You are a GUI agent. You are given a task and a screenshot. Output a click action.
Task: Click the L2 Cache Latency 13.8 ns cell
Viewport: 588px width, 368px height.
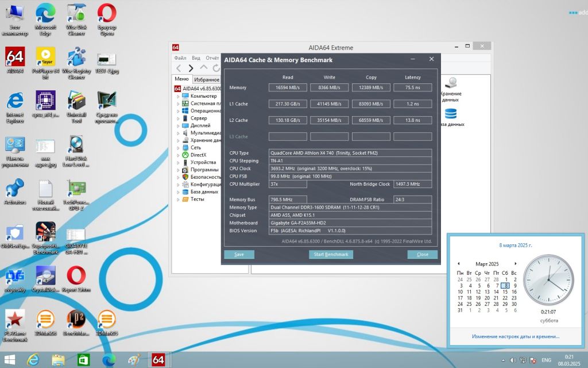pos(412,121)
